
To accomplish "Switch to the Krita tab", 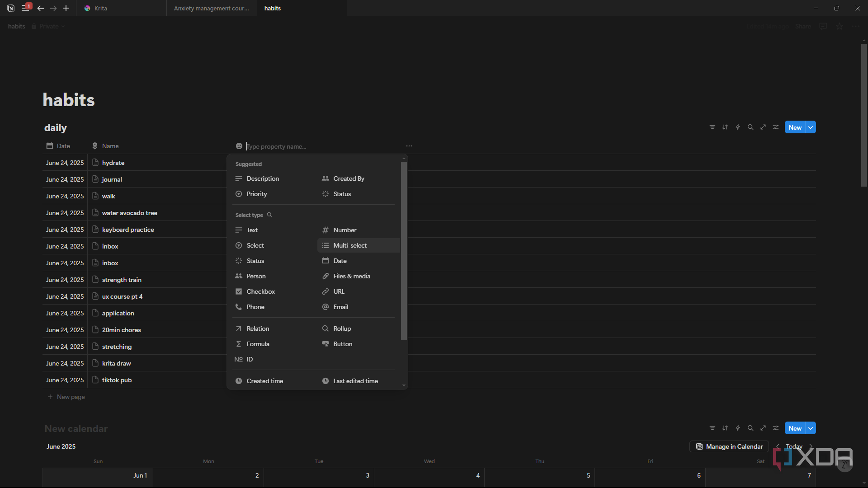I will click(121, 8).
